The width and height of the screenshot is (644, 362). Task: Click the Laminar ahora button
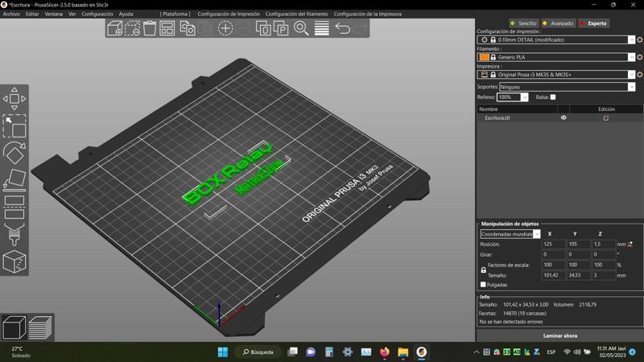560,335
